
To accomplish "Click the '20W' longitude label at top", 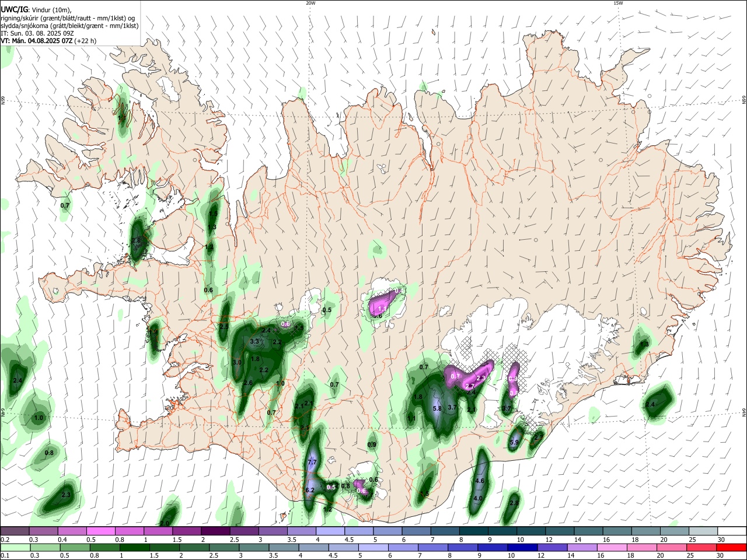I will tap(310, 3).
